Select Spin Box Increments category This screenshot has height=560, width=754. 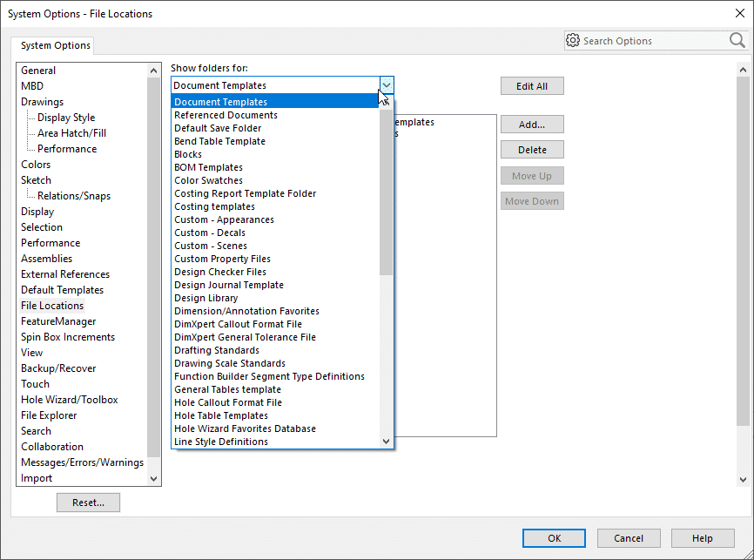(x=68, y=337)
